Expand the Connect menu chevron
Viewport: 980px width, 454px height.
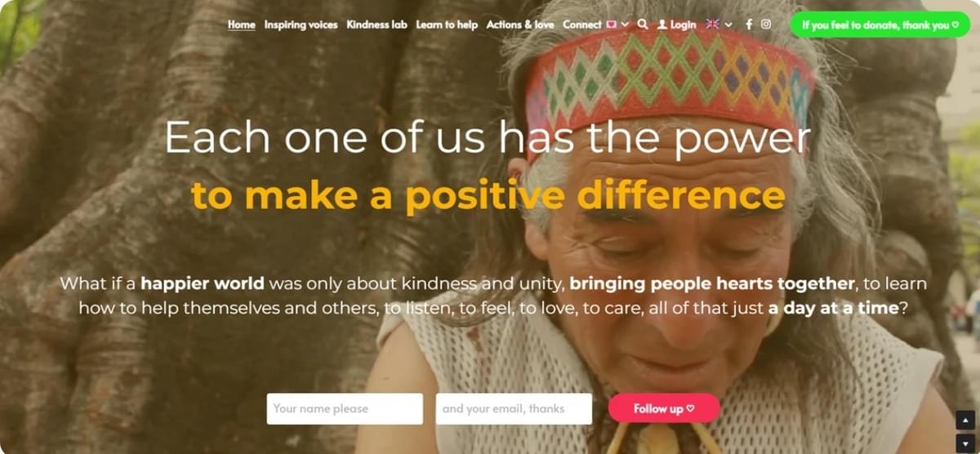click(626, 24)
